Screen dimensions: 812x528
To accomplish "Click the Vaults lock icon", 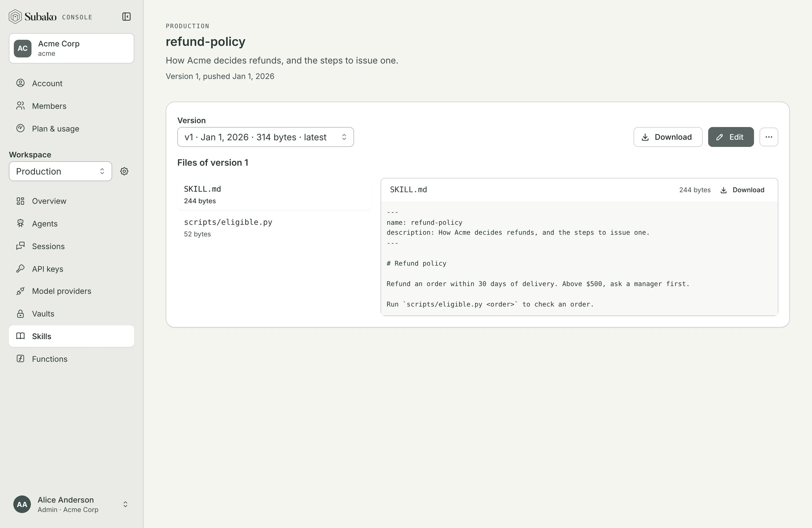I will coord(20,313).
